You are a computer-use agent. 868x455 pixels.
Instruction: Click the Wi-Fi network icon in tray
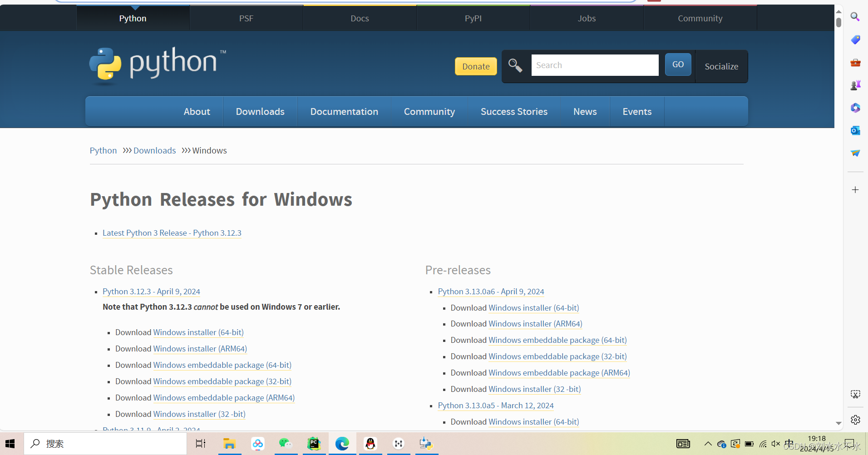point(763,444)
